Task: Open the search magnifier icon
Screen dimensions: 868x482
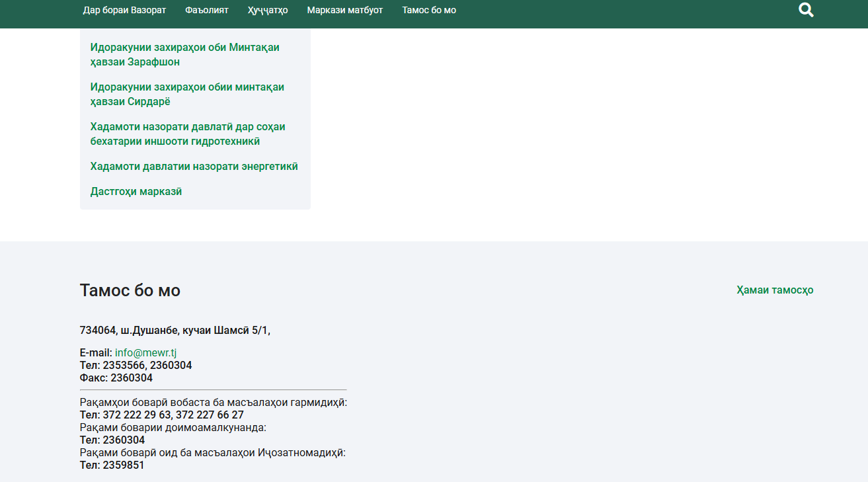Action: coord(806,10)
